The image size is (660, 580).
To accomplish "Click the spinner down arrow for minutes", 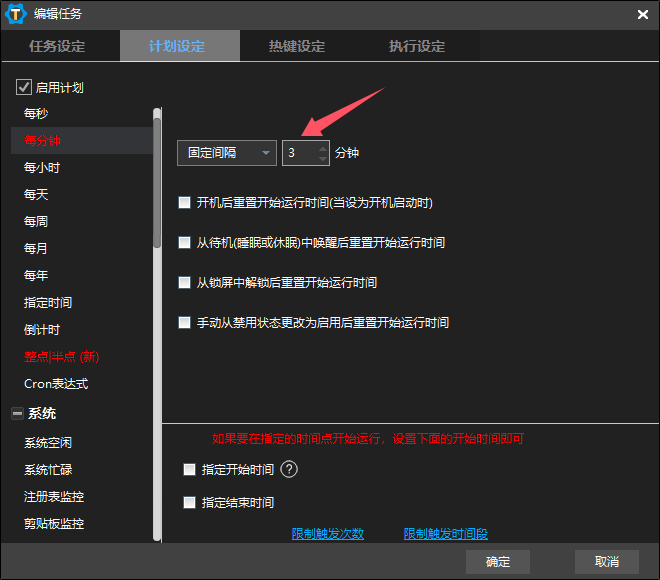I will click(x=322, y=158).
